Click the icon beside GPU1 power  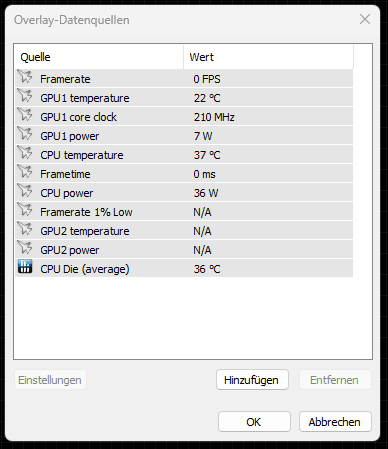pos(25,134)
